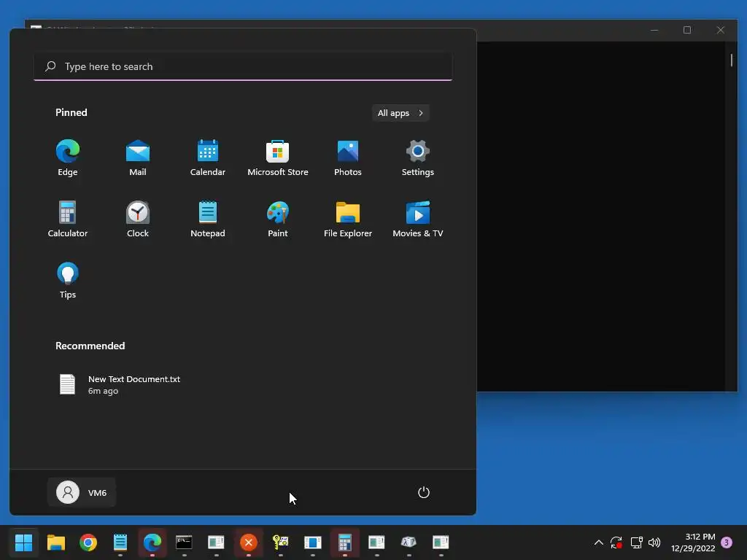This screenshot has width=747, height=560.
Task: Open File Explorer from pinned apps
Action: pos(348,219)
